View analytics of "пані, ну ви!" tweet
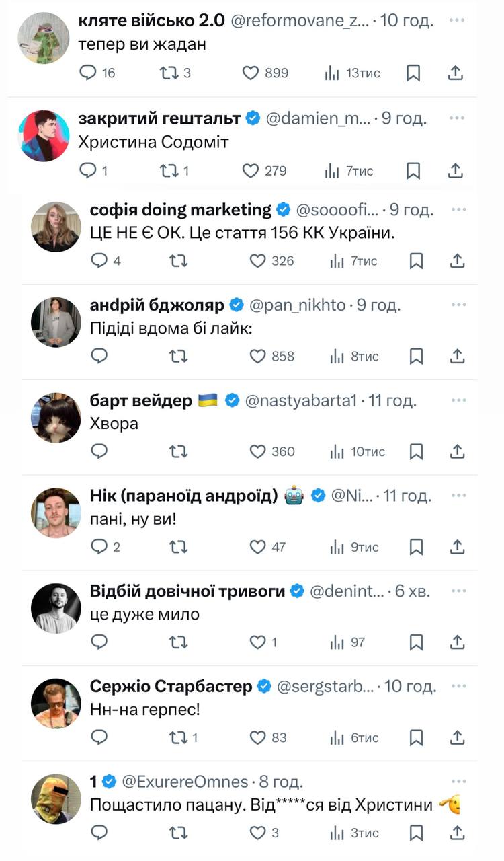Screen dimensions: 504x861 (x=337, y=547)
